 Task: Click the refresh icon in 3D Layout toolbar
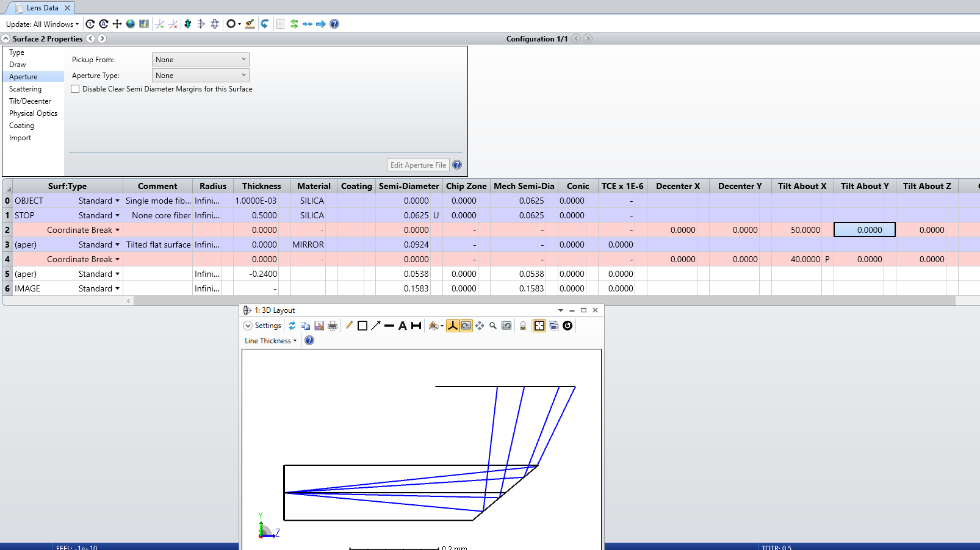292,326
